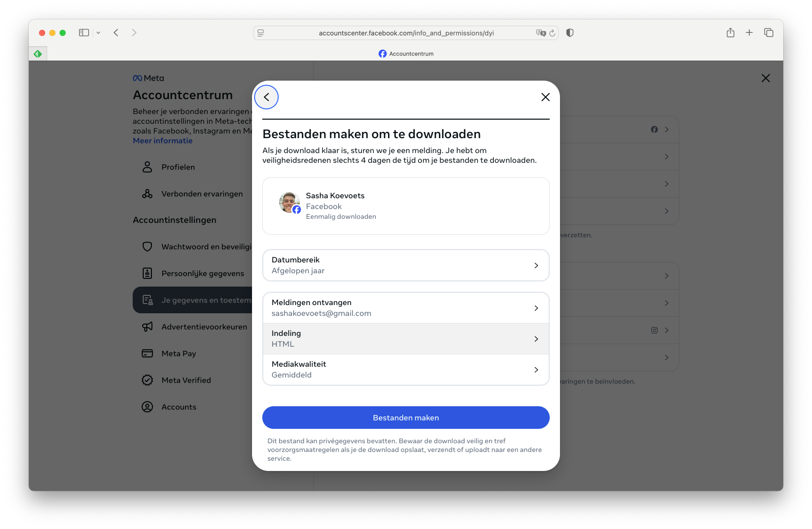Toggle the Safari sidebar button
Image resolution: width=812 pixels, height=529 pixels.
84,33
